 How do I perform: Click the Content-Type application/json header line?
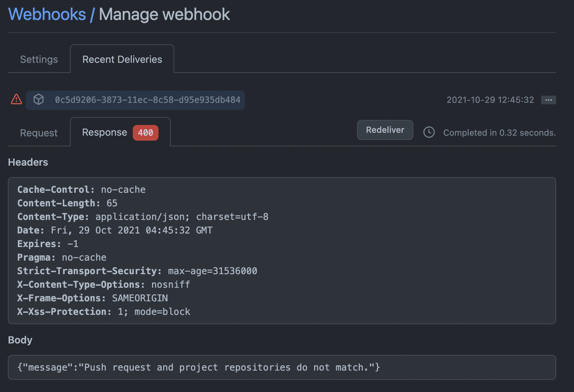[x=143, y=217]
